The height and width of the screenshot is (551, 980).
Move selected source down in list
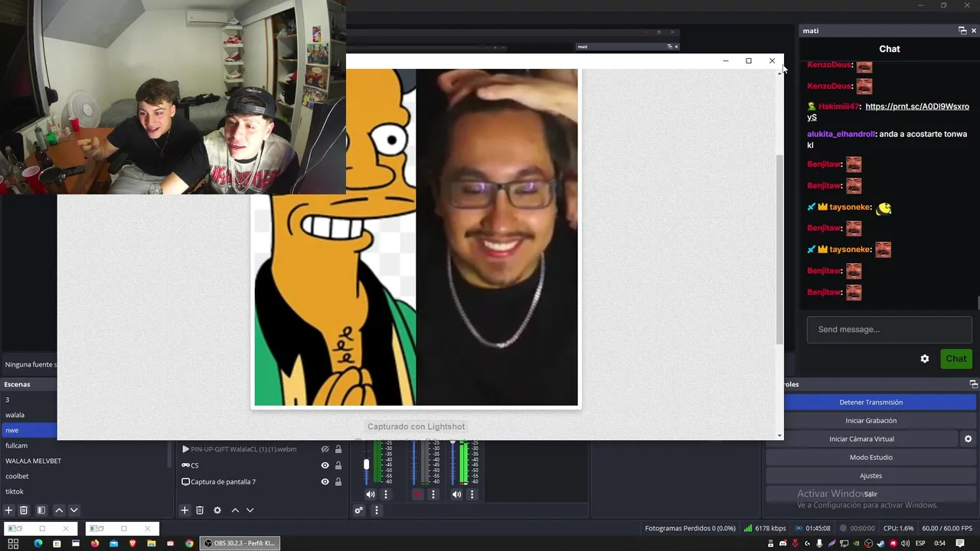(x=250, y=510)
